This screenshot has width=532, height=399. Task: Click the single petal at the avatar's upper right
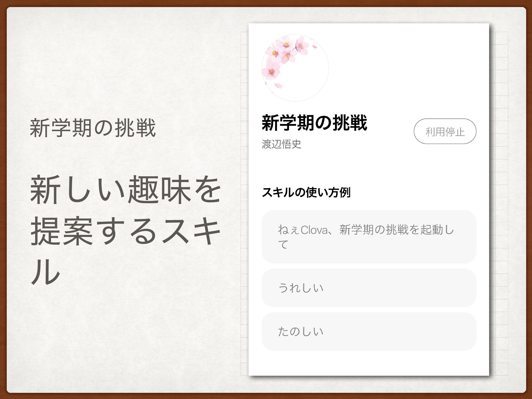pos(314,46)
